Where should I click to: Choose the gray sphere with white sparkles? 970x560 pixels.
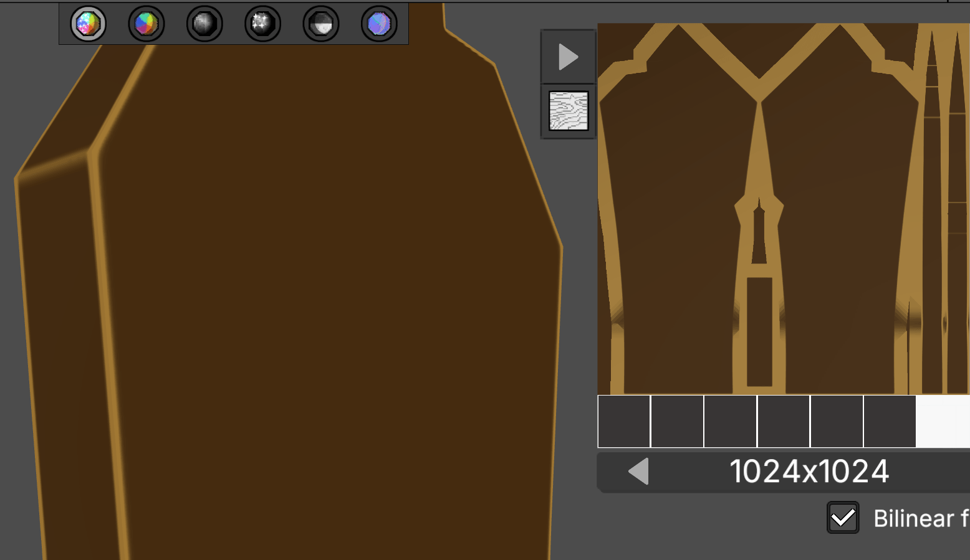[262, 24]
